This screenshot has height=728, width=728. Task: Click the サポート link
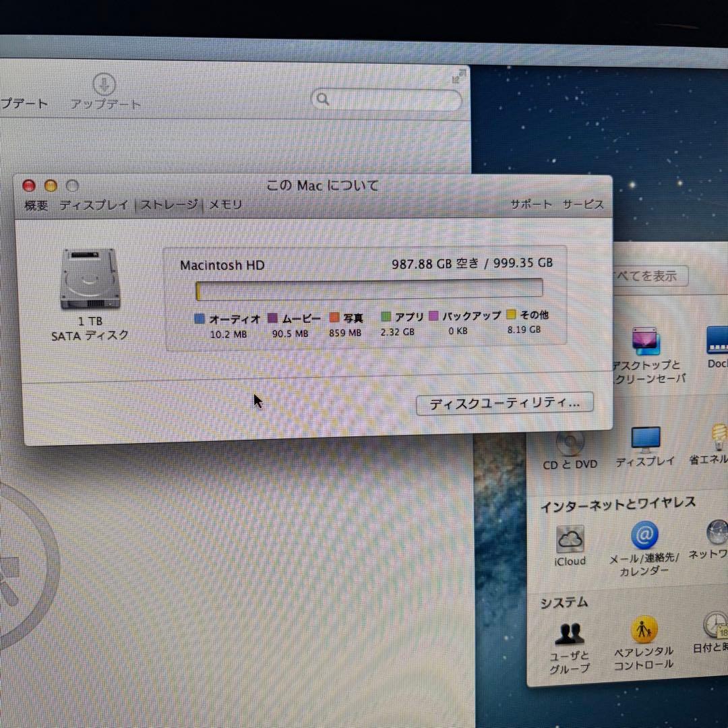point(531,204)
